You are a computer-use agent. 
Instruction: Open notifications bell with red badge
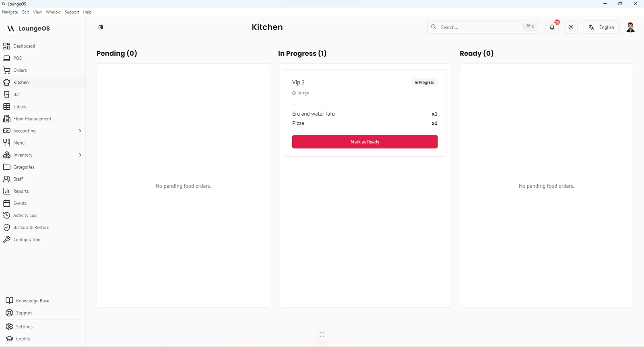point(552,27)
